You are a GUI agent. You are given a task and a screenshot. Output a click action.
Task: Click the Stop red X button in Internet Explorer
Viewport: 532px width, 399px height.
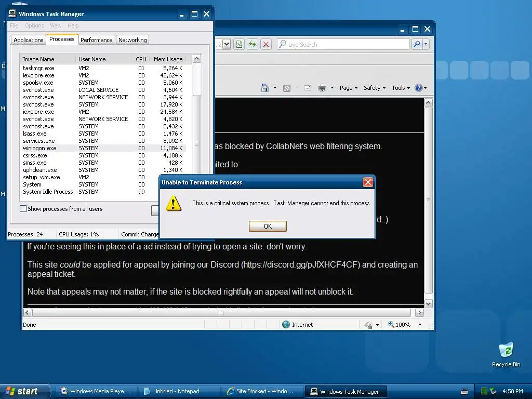pos(266,44)
